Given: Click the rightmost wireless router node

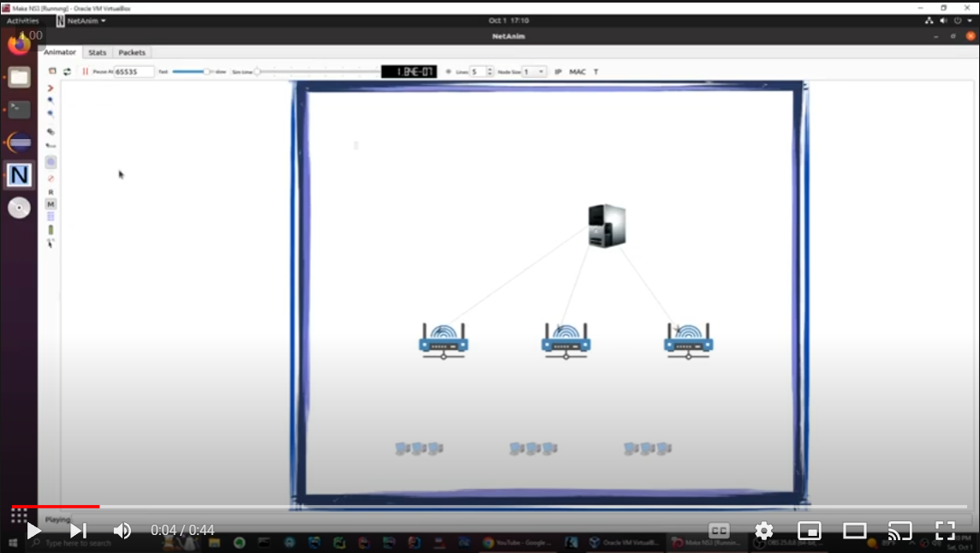Looking at the screenshot, I should point(689,341).
